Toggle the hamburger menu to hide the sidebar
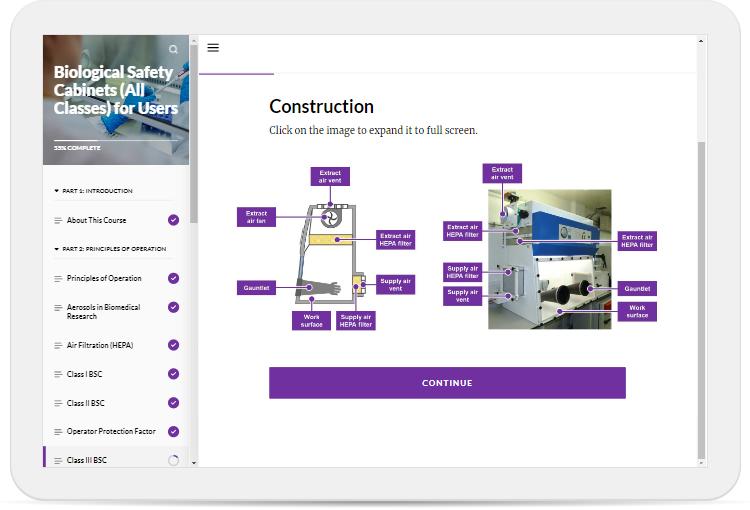The height and width of the screenshot is (510, 750). point(213,48)
